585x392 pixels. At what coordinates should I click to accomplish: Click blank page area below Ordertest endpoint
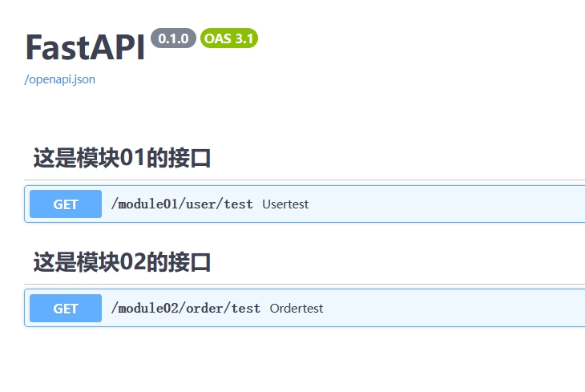click(x=292, y=361)
